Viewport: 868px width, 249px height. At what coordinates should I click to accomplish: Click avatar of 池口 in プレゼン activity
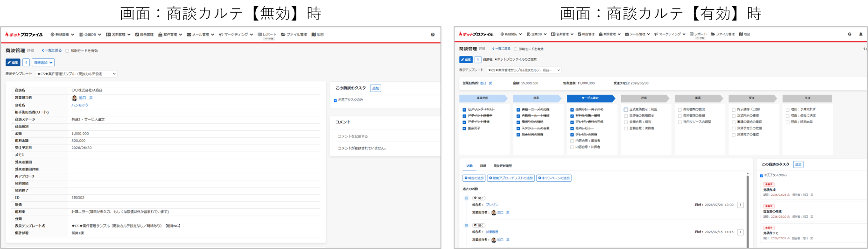(x=494, y=213)
